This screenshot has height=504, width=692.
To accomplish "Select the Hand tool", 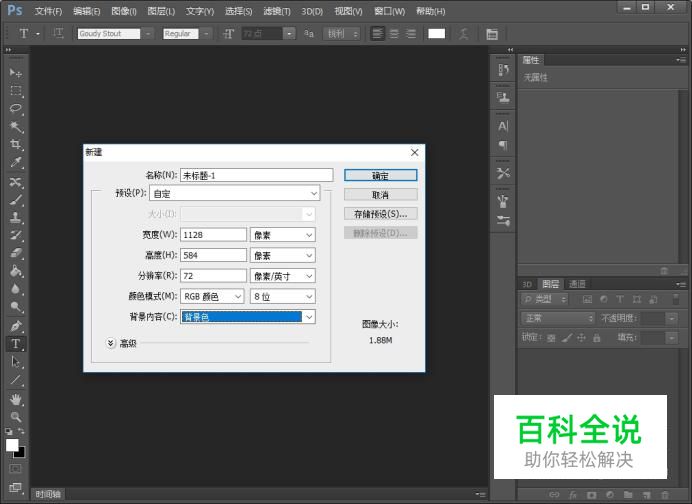I will click(16, 399).
